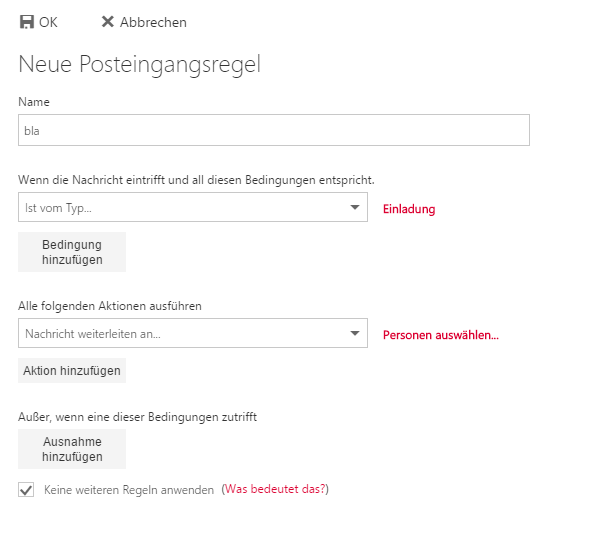Click the X icon beside Abbrechen
Image resolution: width=606 pixels, height=549 pixels.
click(108, 22)
